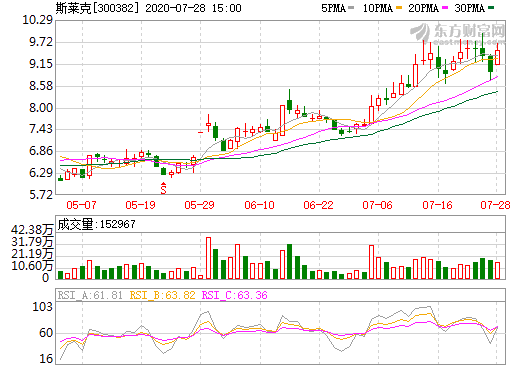Click date axis label 07-06
The width and height of the screenshot is (520, 365).
(x=377, y=205)
